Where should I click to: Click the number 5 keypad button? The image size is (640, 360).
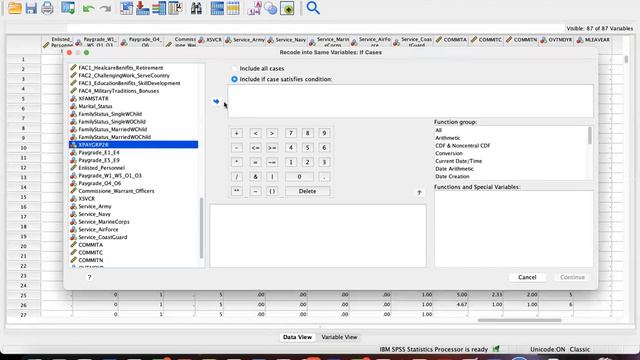pyautogui.click(x=307, y=148)
